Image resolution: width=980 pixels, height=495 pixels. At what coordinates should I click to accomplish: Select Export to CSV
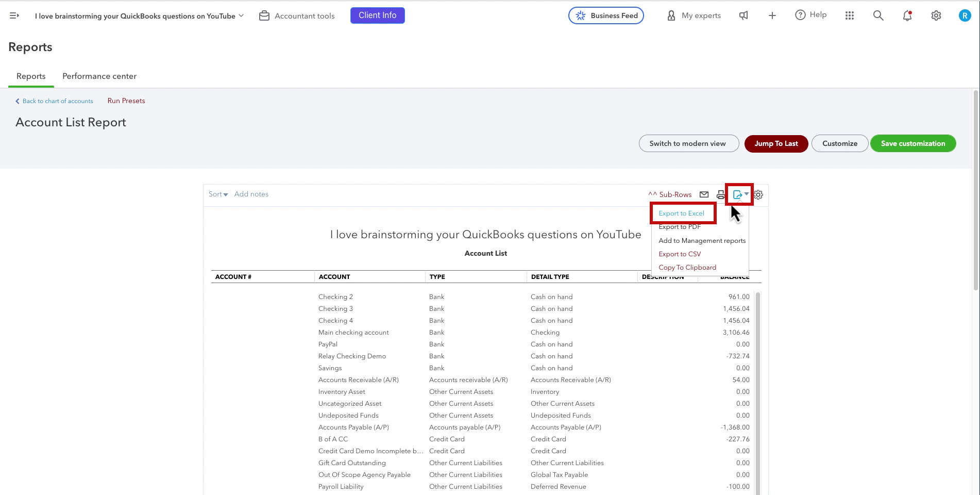(x=680, y=254)
